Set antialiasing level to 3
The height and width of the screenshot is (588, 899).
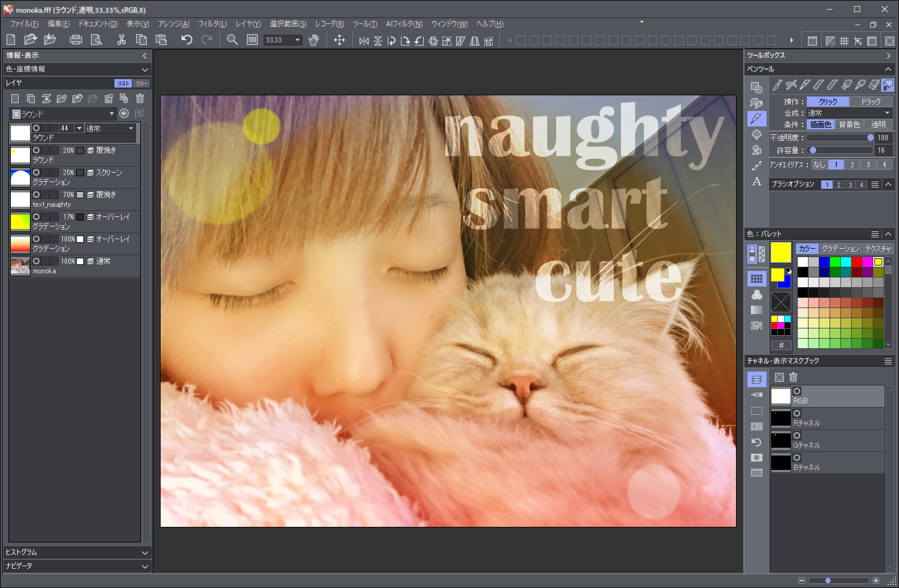click(x=868, y=164)
